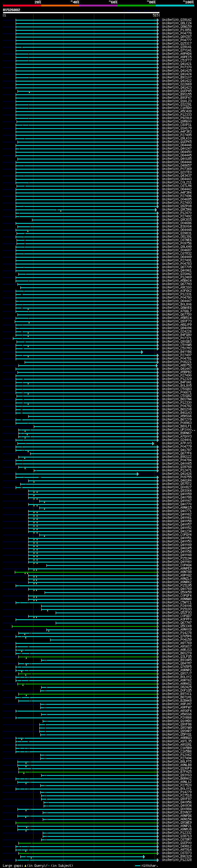Select green hit label UniRef100_A9NT88
The width and height of the screenshot is (197, 868).
pos(176,572)
